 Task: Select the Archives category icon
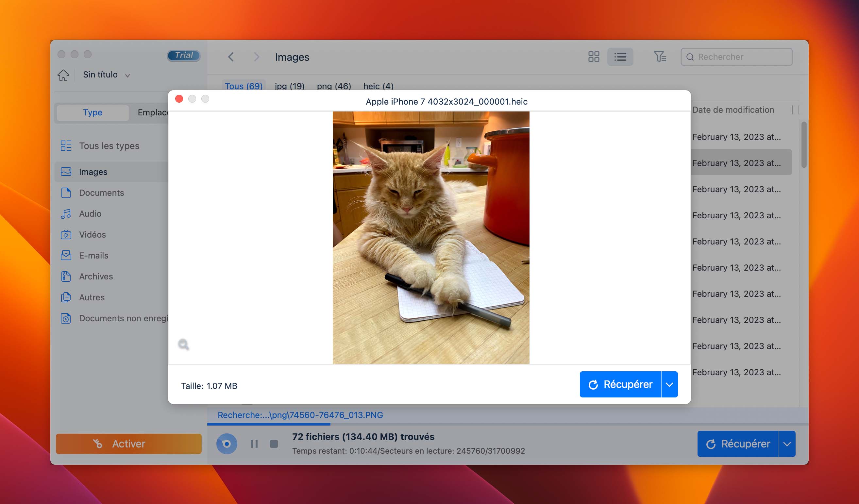[66, 276]
